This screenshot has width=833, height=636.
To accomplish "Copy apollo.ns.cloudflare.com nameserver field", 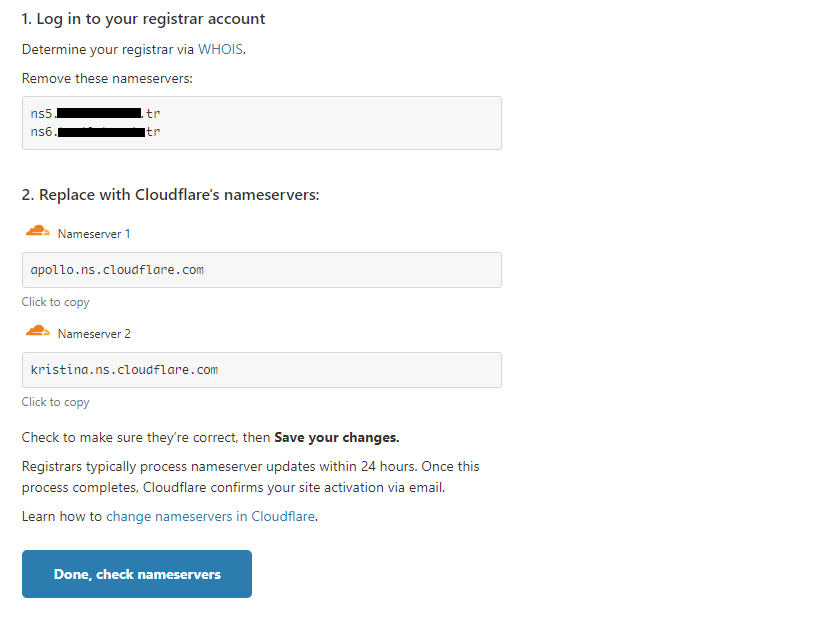I will click(262, 270).
